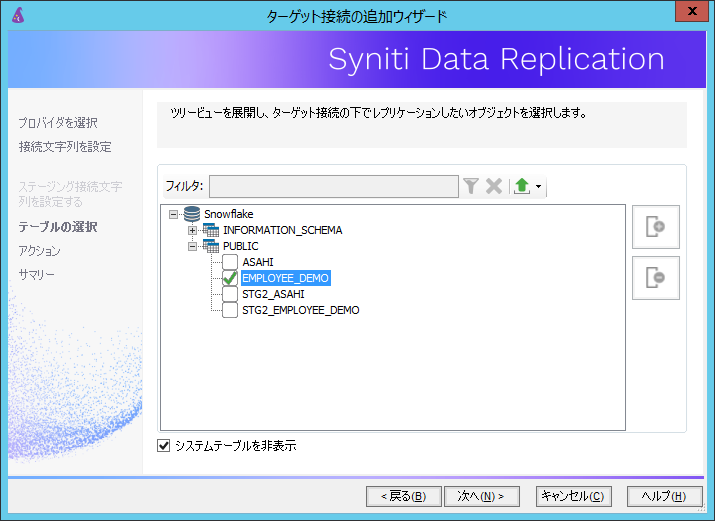Click the システムテーブルを非表示 label text

tap(236, 445)
